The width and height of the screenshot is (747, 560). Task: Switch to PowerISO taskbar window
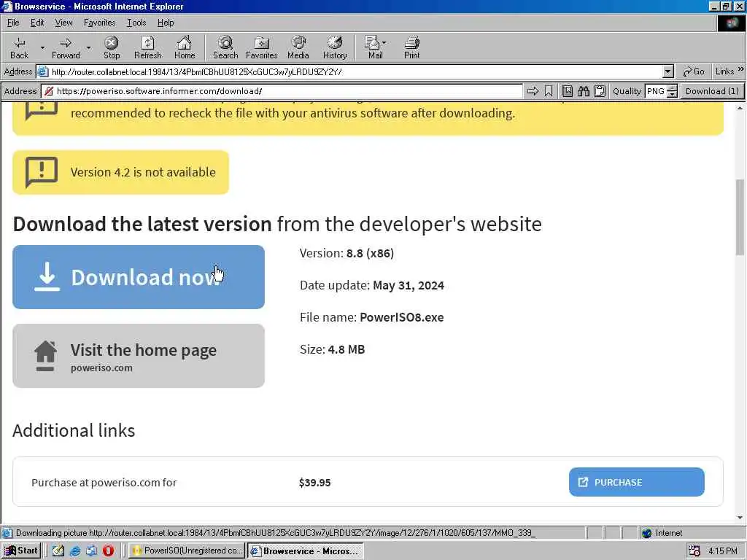(187, 551)
